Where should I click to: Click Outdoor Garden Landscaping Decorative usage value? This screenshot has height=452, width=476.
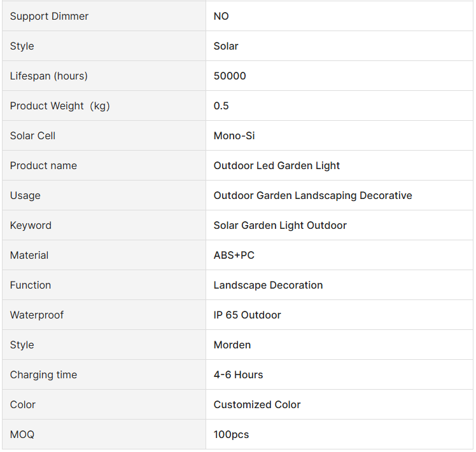[312, 195]
